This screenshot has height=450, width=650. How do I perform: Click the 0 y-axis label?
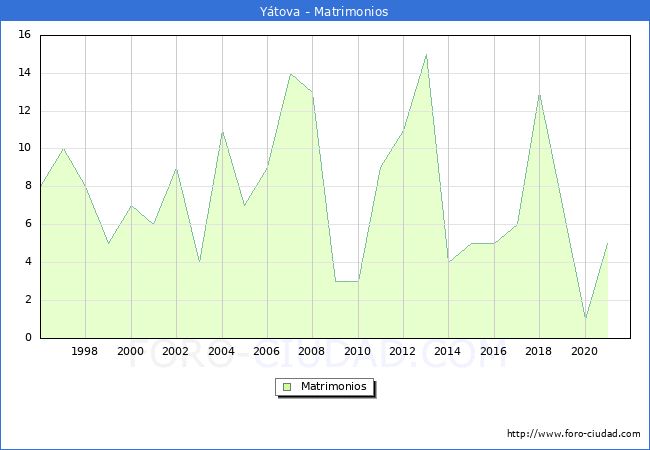pos(28,337)
